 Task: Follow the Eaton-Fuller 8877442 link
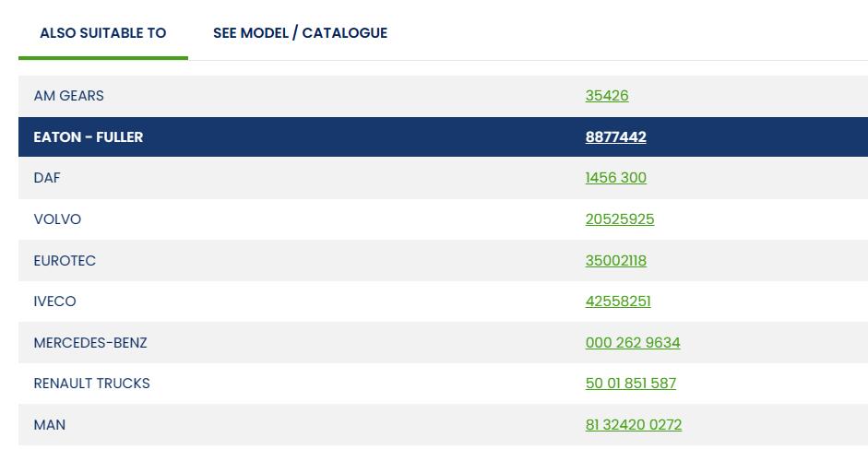pyautogui.click(x=615, y=137)
